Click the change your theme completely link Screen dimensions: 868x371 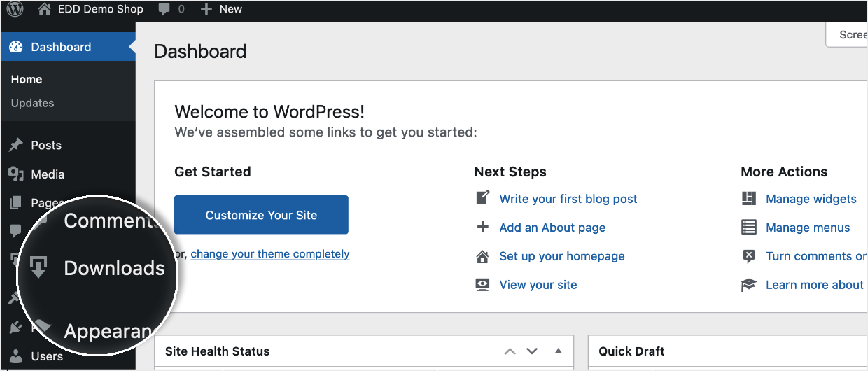tap(270, 254)
